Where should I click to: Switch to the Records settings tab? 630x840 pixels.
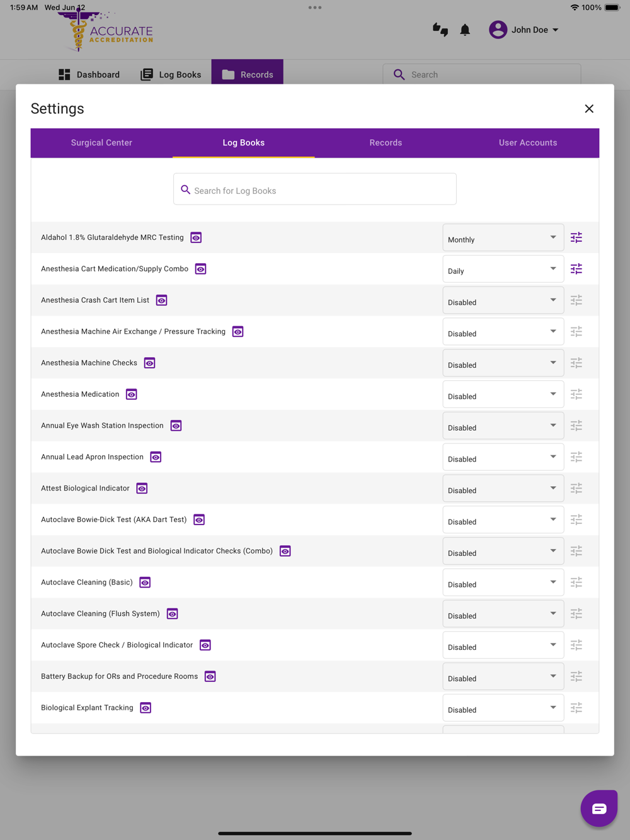pos(386,143)
